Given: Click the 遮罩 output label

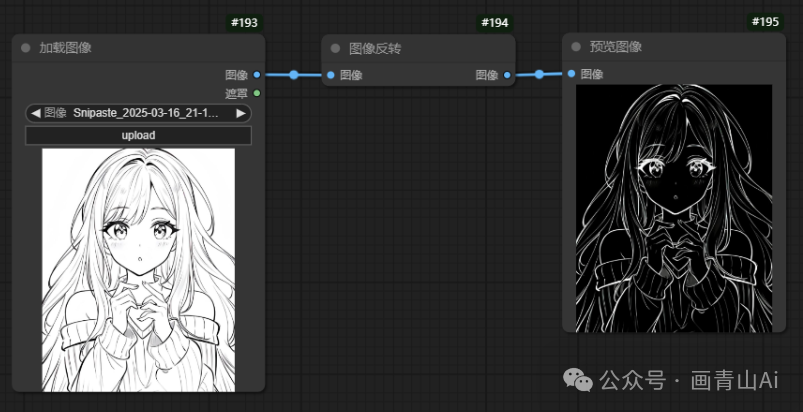Looking at the screenshot, I should pyautogui.click(x=237, y=93).
